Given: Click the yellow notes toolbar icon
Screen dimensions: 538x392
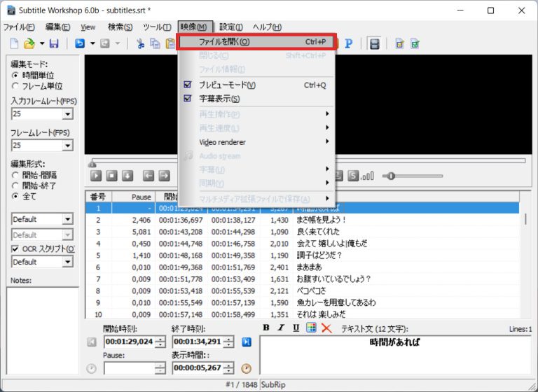Looking at the screenshot, I should click(x=399, y=43).
